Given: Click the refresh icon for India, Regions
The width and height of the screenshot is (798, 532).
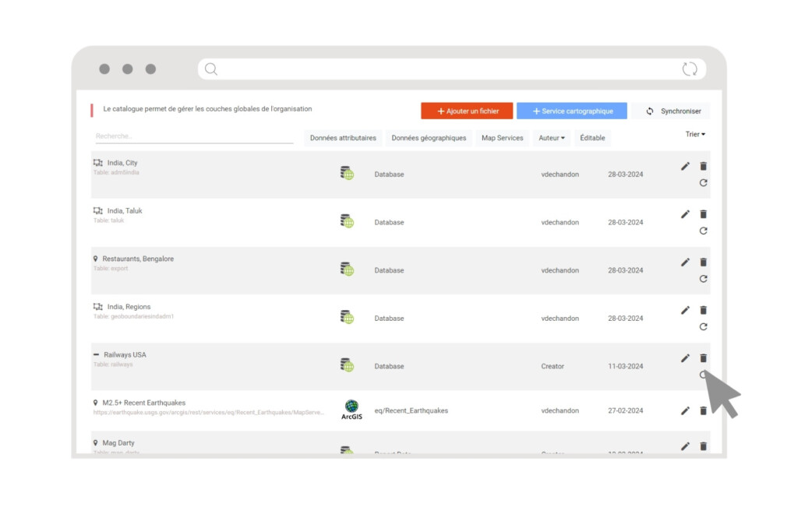Looking at the screenshot, I should [703, 327].
